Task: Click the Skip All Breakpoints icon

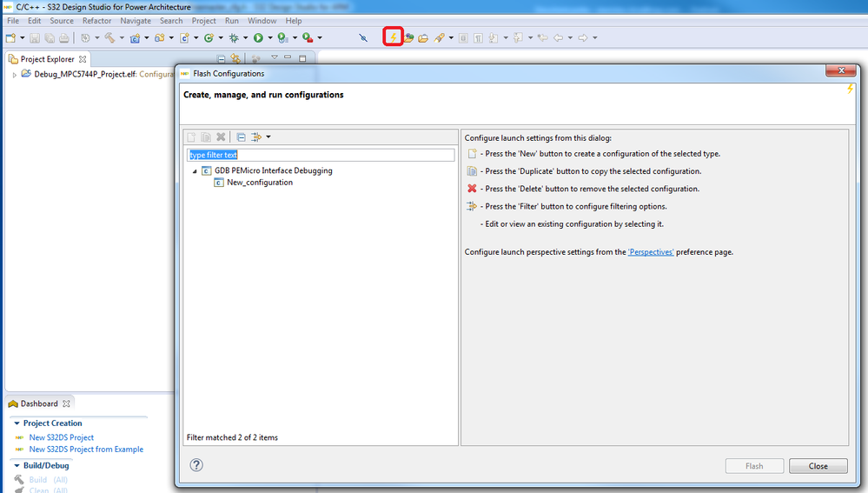Action: tap(363, 37)
